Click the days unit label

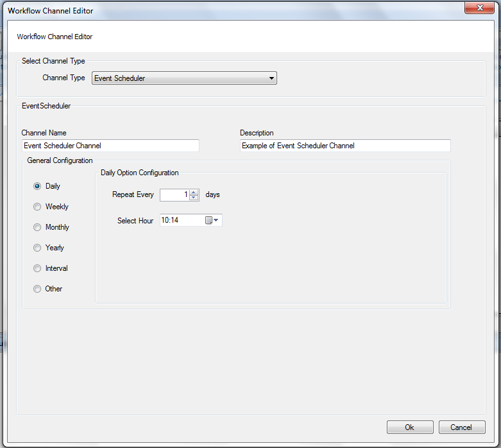click(x=212, y=194)
